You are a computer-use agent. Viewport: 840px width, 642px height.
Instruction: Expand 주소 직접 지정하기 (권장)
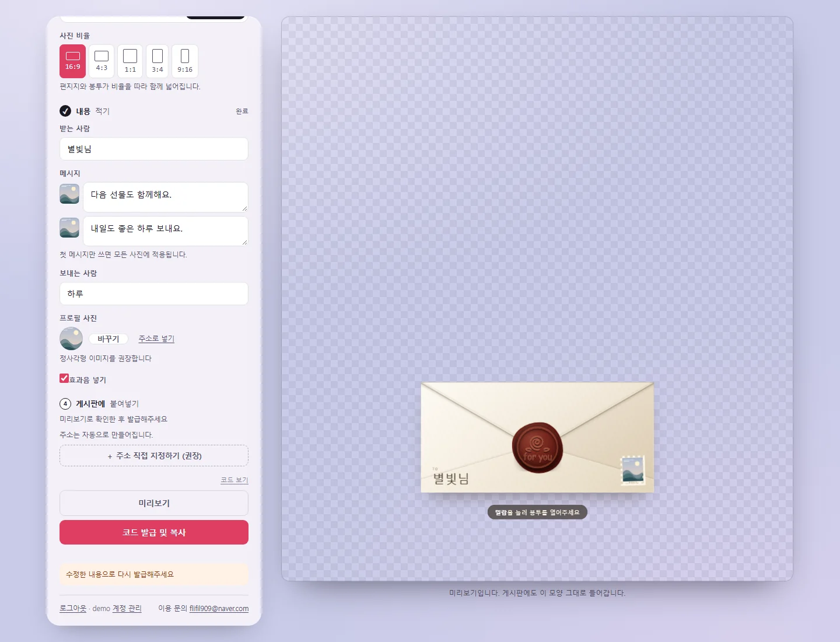click(154, 456)
